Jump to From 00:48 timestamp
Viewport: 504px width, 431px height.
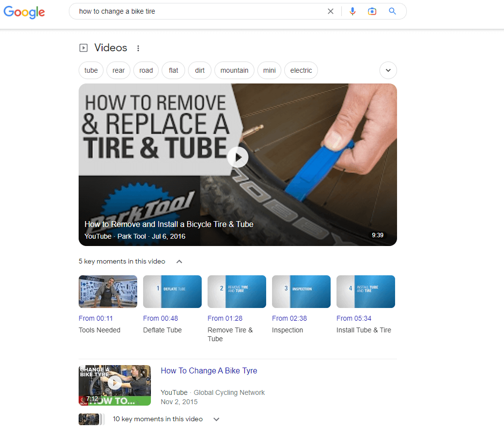pyautogui.click(x=160, y=318)
